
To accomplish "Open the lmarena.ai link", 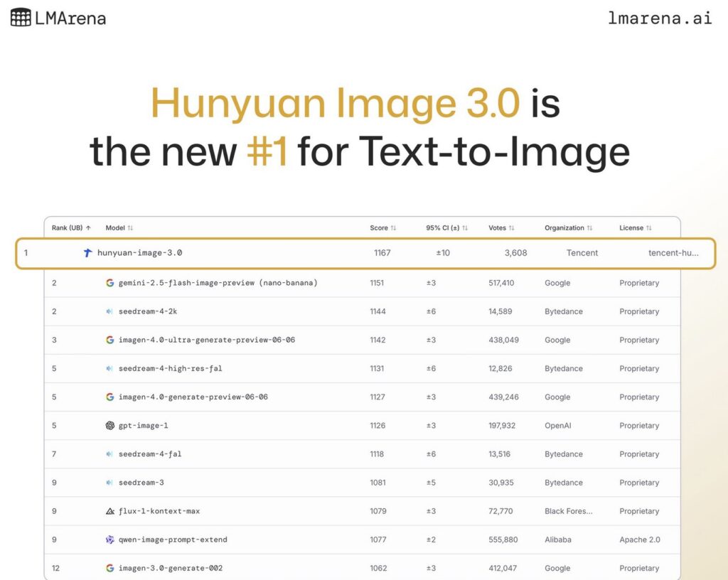I will pyautogui.click(x=660, y=18).
